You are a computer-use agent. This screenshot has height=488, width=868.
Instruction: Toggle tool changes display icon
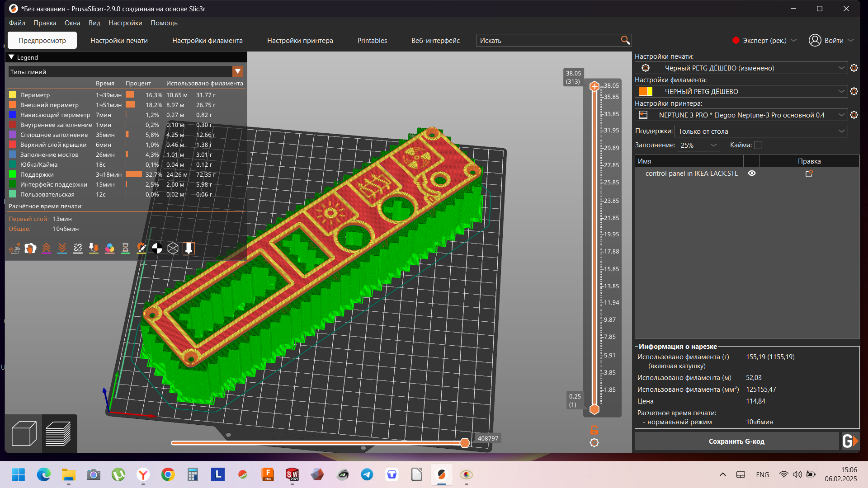pos(94,248)
